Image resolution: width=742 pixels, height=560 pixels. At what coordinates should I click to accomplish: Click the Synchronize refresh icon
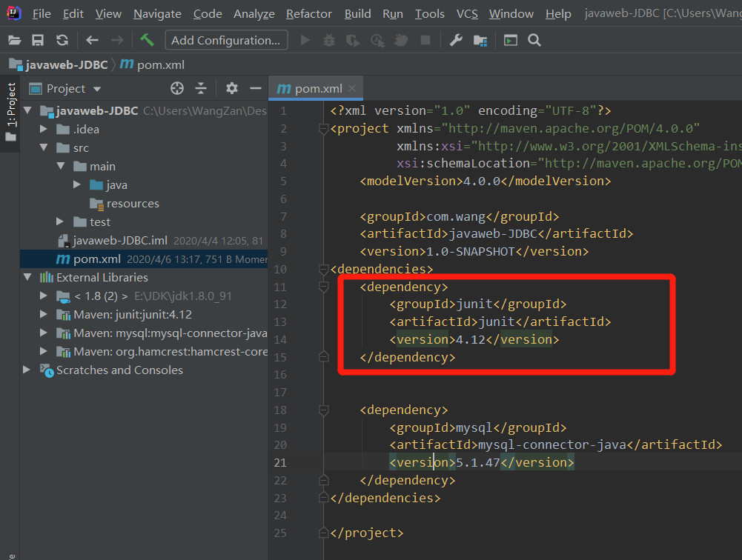point(62,41)
